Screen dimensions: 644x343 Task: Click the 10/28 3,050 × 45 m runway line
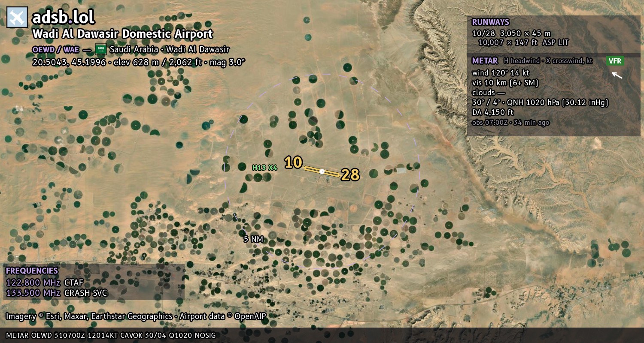(511, 33)
